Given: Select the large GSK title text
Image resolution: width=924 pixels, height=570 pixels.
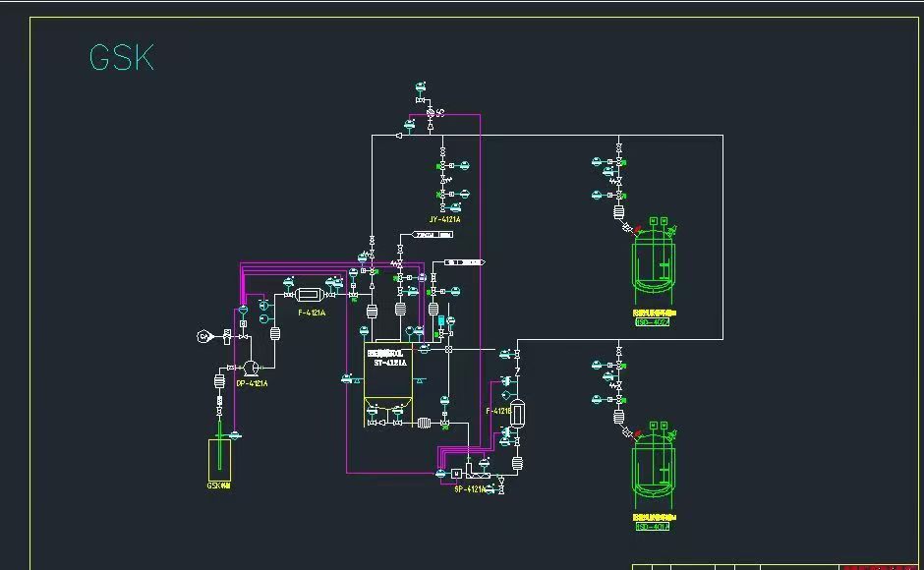Looking at the screenshot, I should [121, 58].
